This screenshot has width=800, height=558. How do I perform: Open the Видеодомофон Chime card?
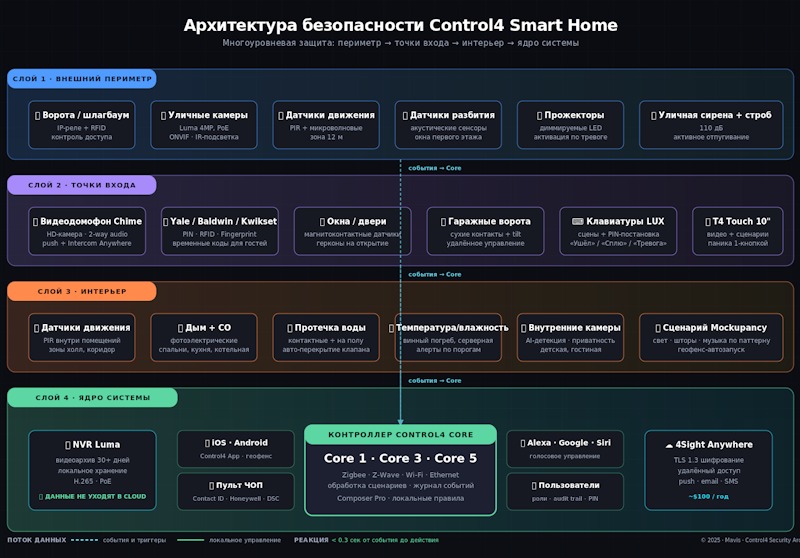coord(87,231)
